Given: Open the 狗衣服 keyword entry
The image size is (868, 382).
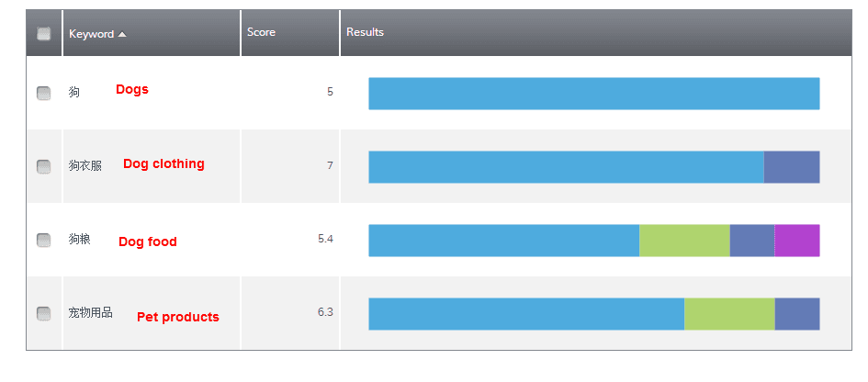Looking at the screenshot, I should [x=85, y=165].
